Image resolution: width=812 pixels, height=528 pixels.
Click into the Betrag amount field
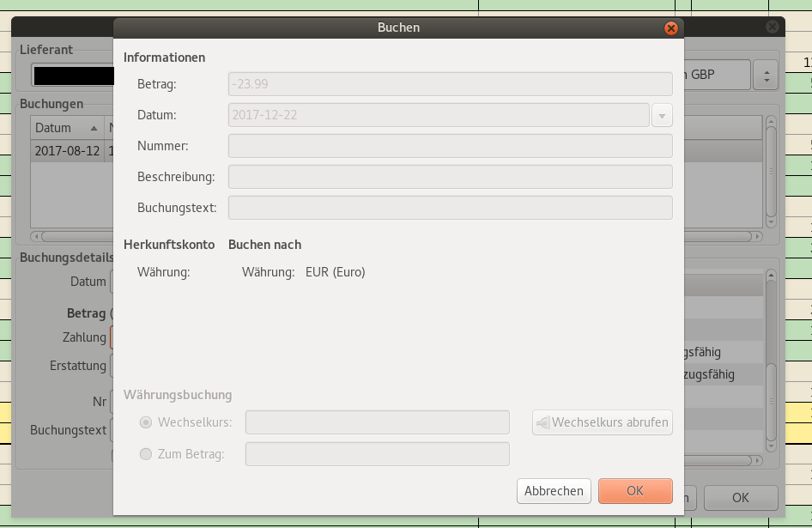[x=450, y=84]
